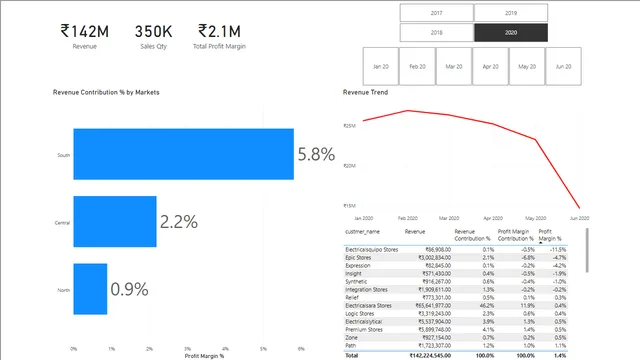Viewport: 640px width, 360px height.
Task: Select the Electricalsytical customer row
Action: 456,321
